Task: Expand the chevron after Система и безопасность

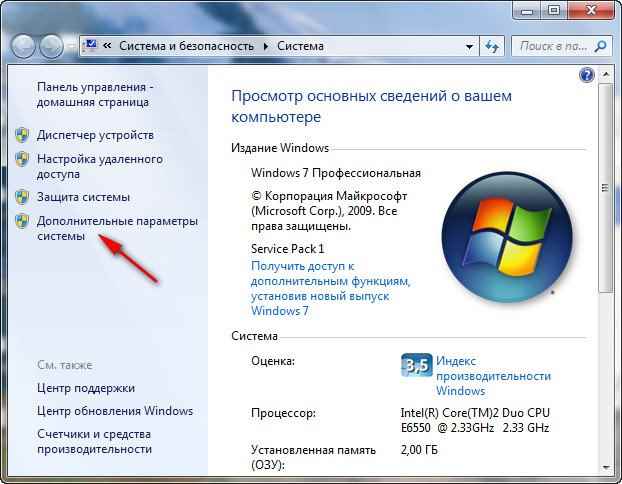Action: pyautogui.click(x=265, y=46)
